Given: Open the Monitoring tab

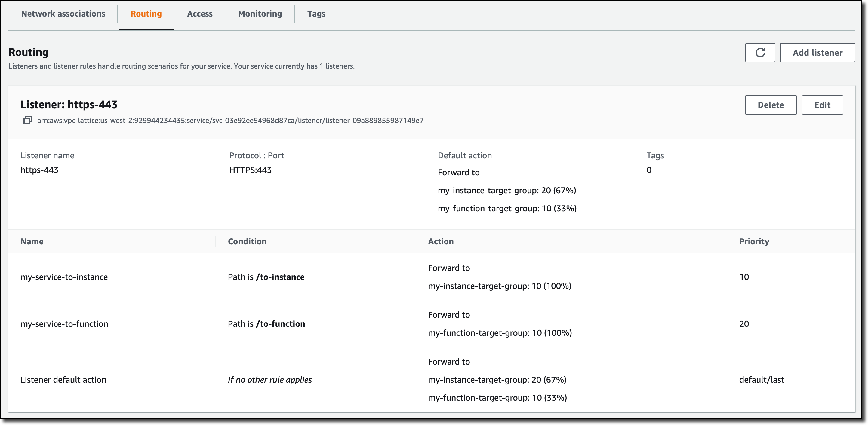Looking at the screenshot, I should click(x=260, y=14).
